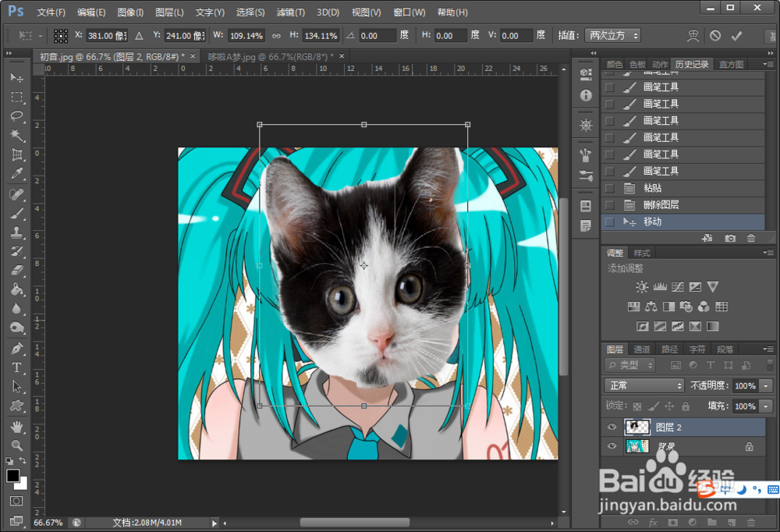Switch to warp mode icon

(x=693, y=35)
